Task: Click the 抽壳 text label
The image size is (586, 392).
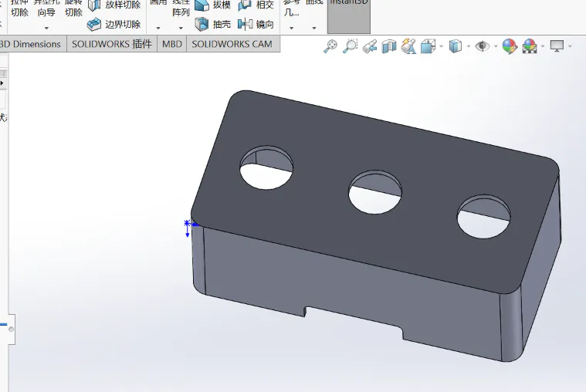Action: click(x=222, y=25)
